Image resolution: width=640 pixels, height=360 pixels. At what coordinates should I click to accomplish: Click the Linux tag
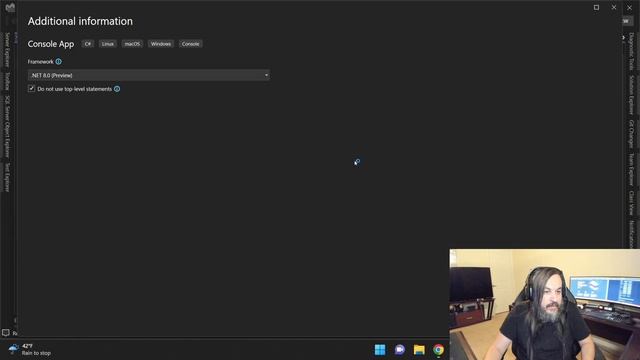(x=108, y=44)
